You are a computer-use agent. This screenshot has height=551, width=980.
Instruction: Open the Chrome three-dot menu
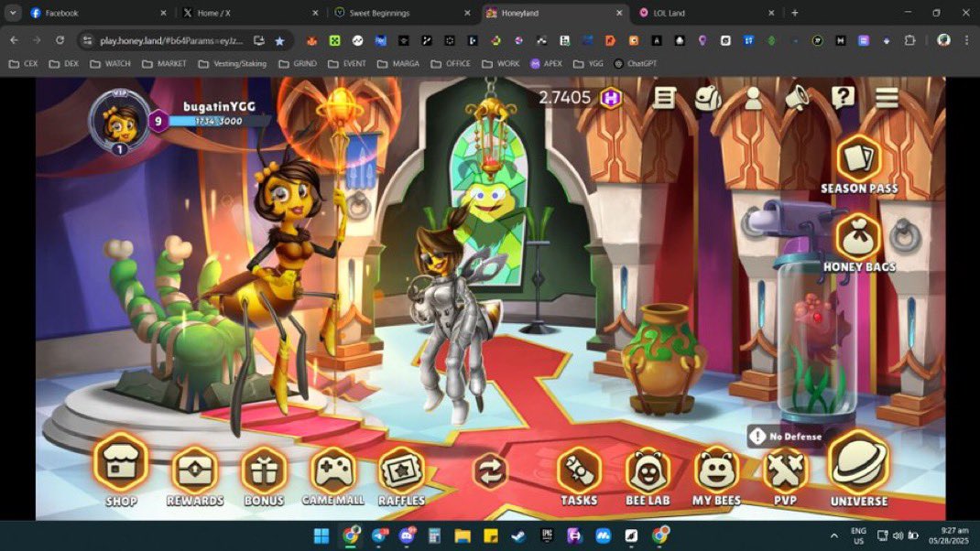(966, 40)
